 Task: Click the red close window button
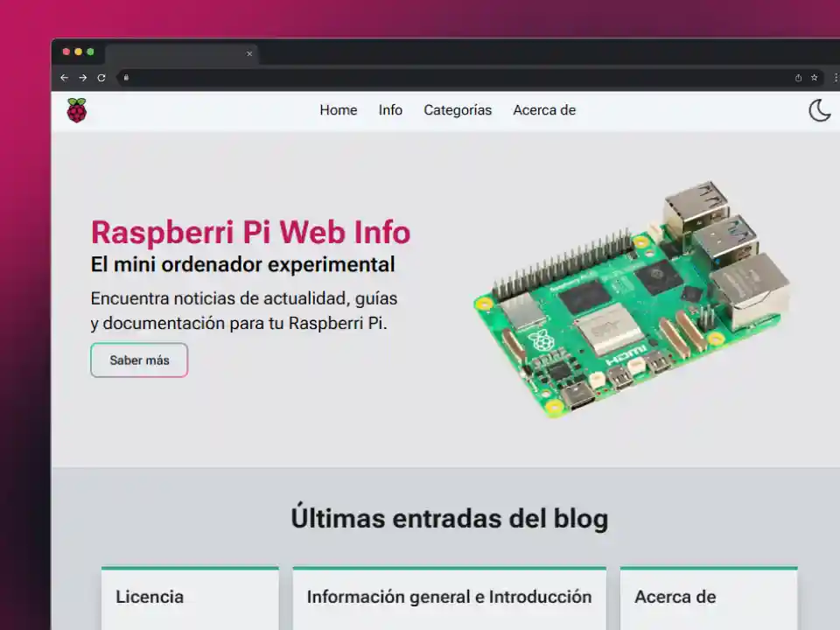coord(66,52)
